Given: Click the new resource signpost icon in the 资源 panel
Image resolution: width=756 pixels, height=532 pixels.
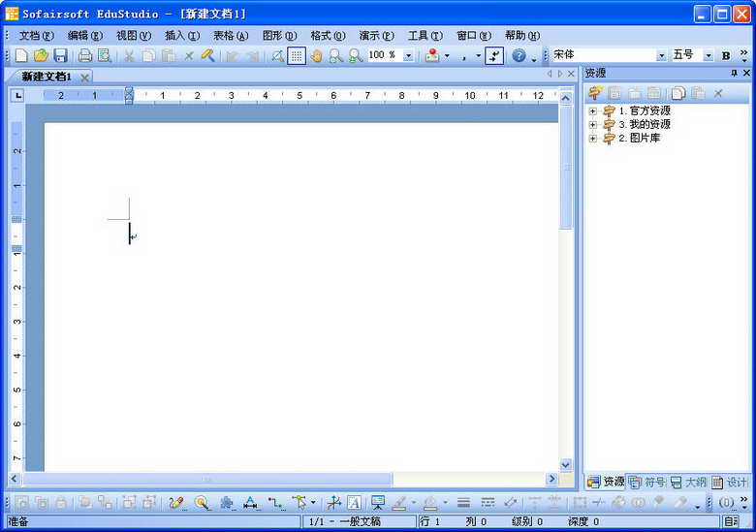Looking at the screenshot, I should pos(595,93).
